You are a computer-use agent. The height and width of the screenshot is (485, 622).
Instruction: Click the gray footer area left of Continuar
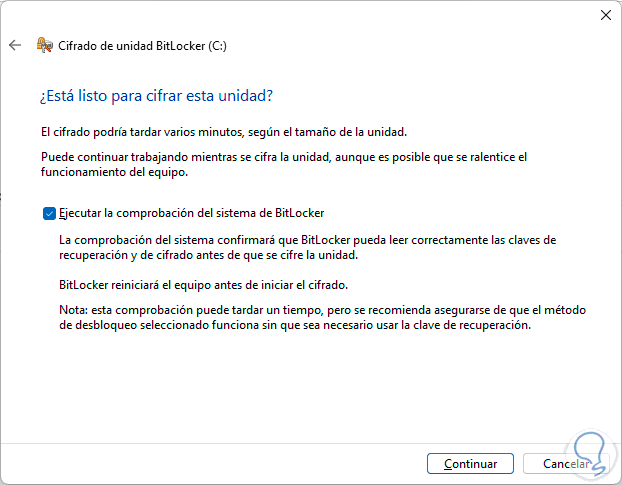click(x=200, y=463)
